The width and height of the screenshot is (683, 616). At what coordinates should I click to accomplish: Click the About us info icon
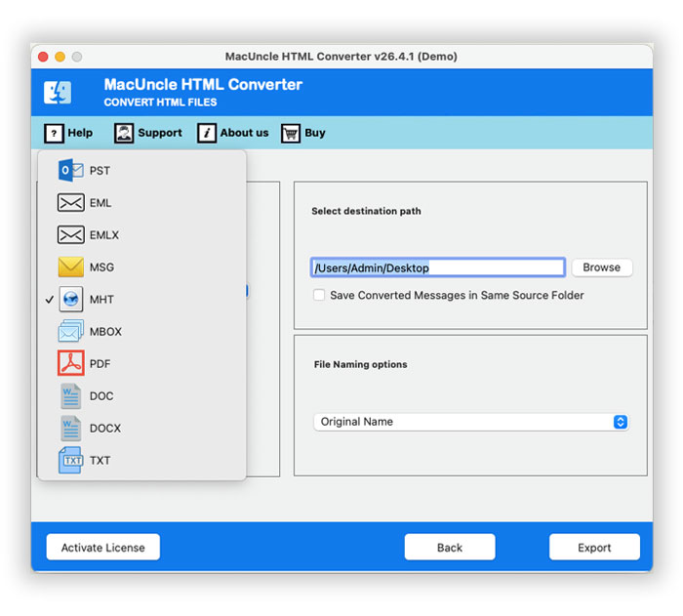[207, 133]
